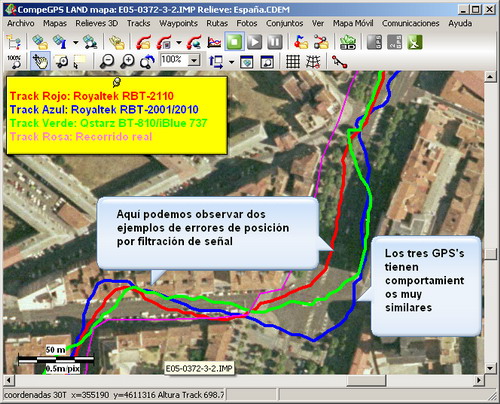Screen dimensions: 500x404
Task: Click the open routes folder icon
Action: coord(321,42)
